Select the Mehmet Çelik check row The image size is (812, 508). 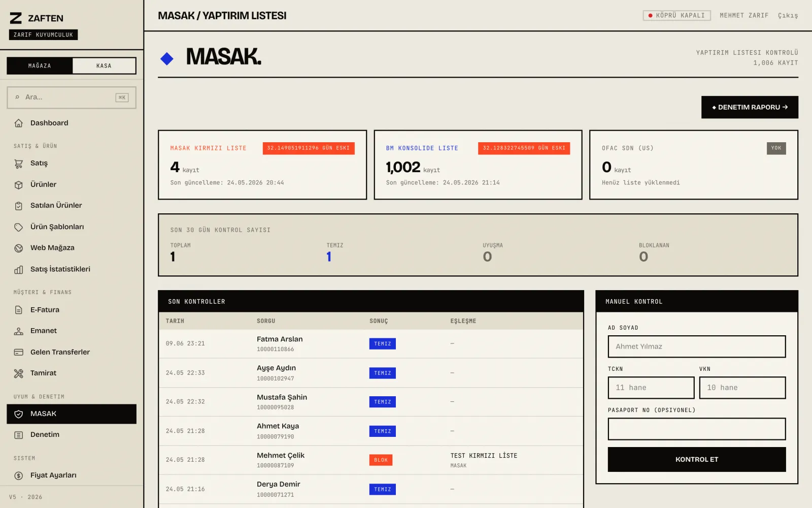tap(371, 460)
